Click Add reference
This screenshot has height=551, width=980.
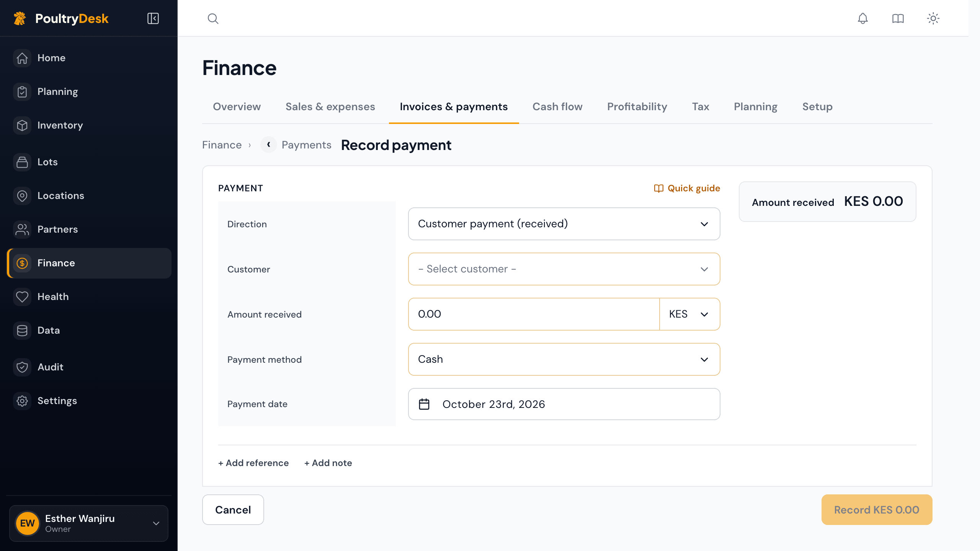(x=253, y=463)
